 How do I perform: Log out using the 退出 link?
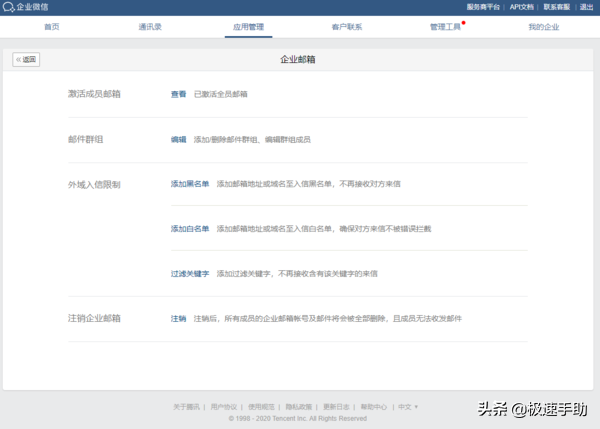point(588,7)
